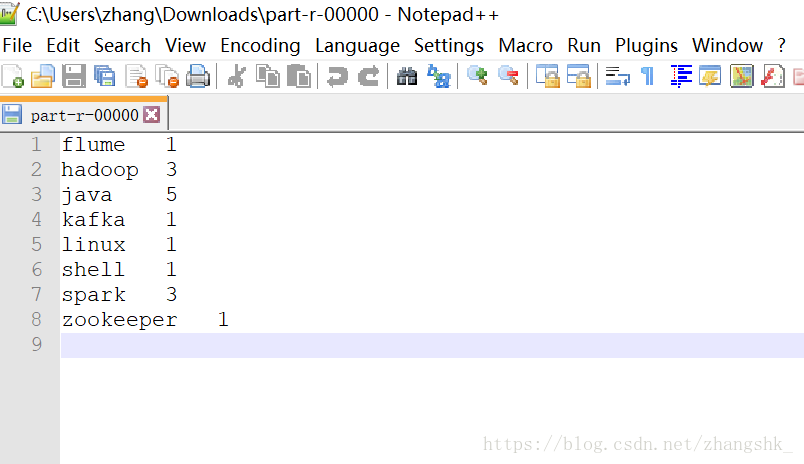Click line number 1 in the margin
This screenshot has width=804, height=464.
pyautogui.click(x=36, y=145)
